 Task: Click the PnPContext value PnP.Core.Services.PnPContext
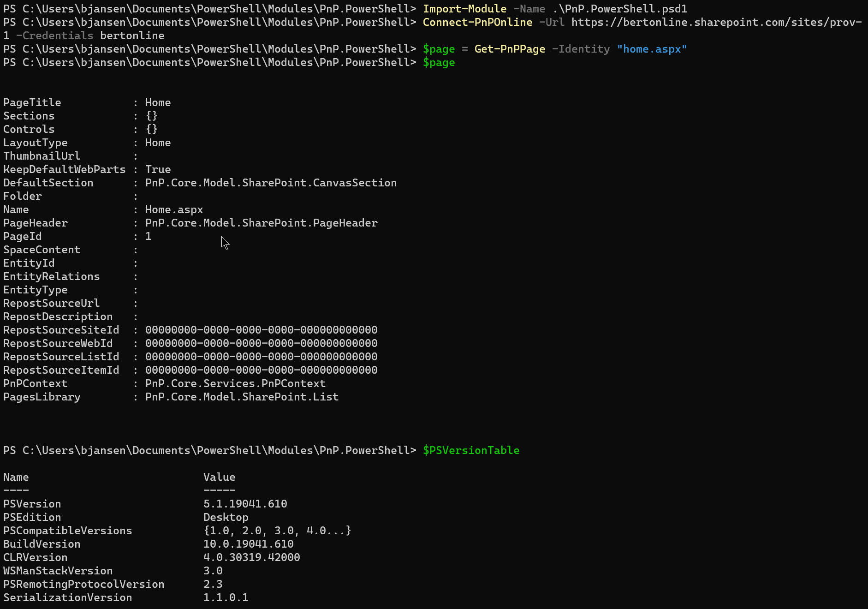coord(235,383)
